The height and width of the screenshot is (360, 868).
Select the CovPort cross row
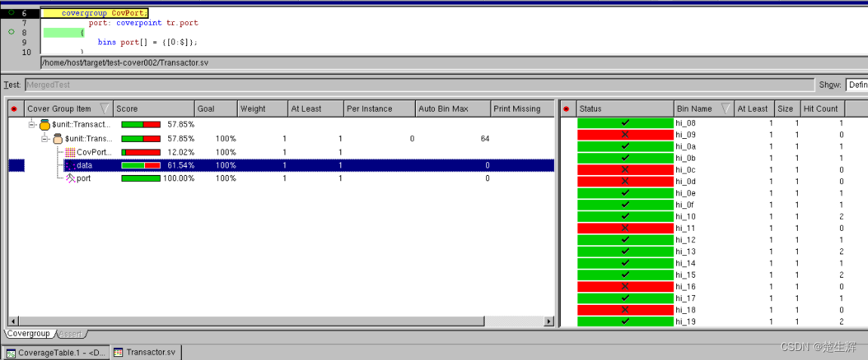click(x=282, y=152)
